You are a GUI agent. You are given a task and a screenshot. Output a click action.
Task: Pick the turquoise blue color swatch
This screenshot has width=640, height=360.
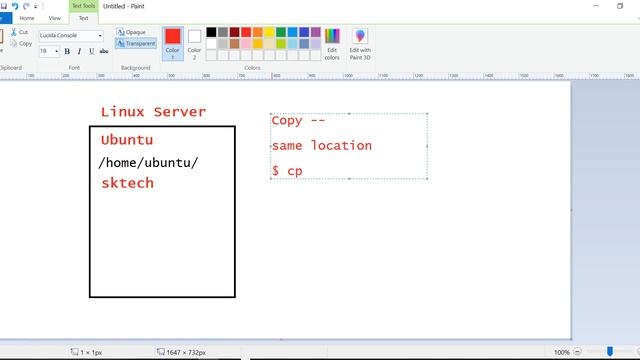click(x=293, y=32)
